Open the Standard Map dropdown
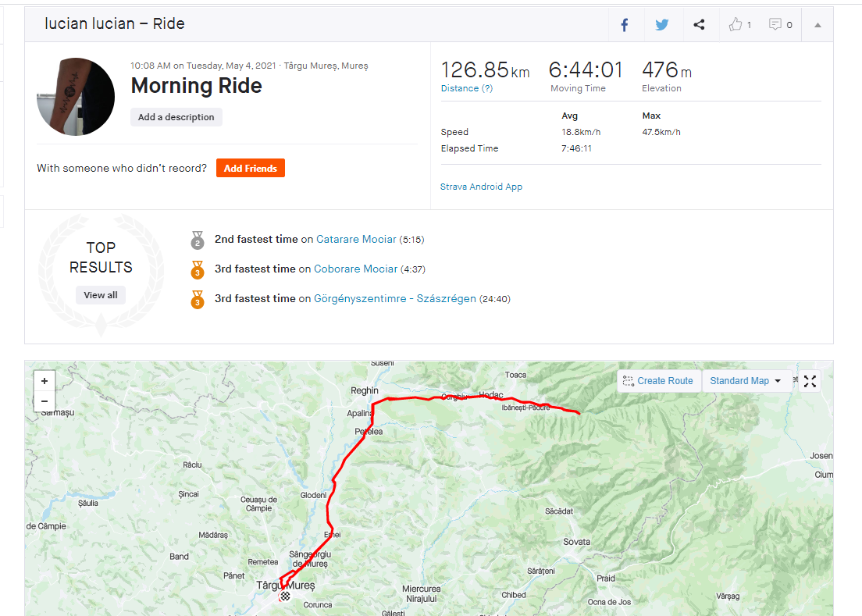Image resolution: width=862 pixels, height=616 pixels. click(746, 381)
